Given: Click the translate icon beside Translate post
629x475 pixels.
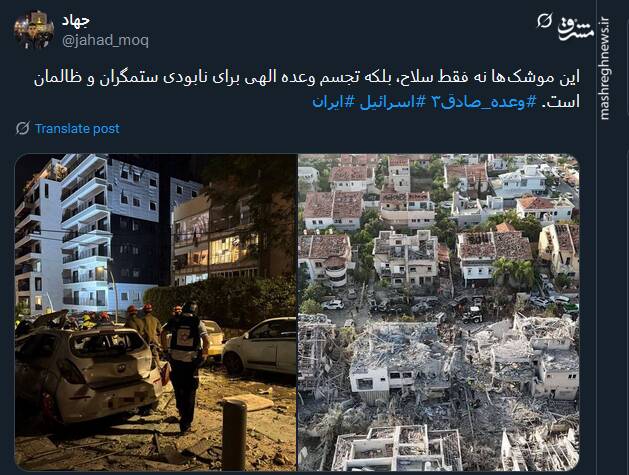Looking at the screenshot, I should (22, 128).
